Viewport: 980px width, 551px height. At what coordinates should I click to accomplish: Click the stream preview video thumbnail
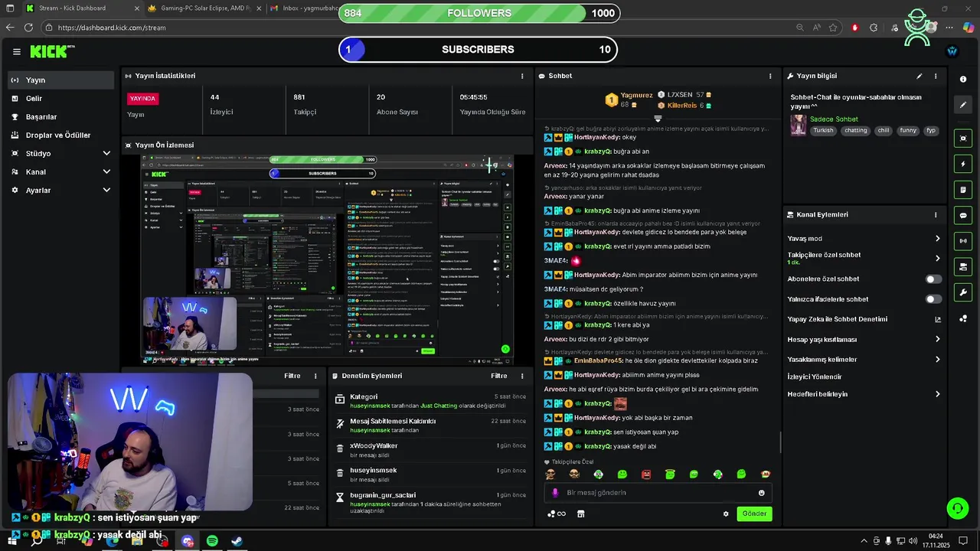327,259
